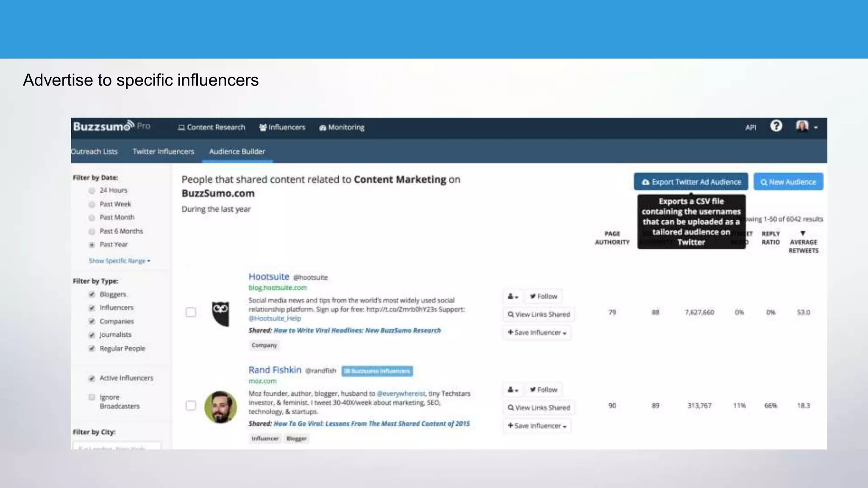Open the Hootsuite profile link
Viewport: 868px width, 488px height.
(269, 277)
